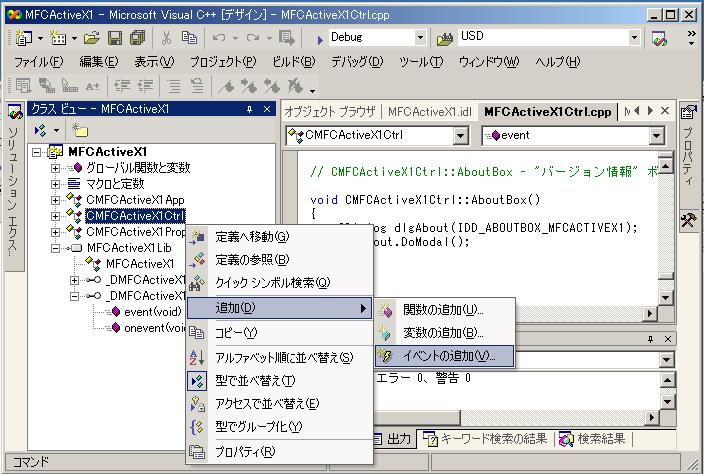Choose Add Event (V) from submenu
Image resolution: width=704 pixels, height=474 pixels.
pyautogui.click(x=444, y=356)
